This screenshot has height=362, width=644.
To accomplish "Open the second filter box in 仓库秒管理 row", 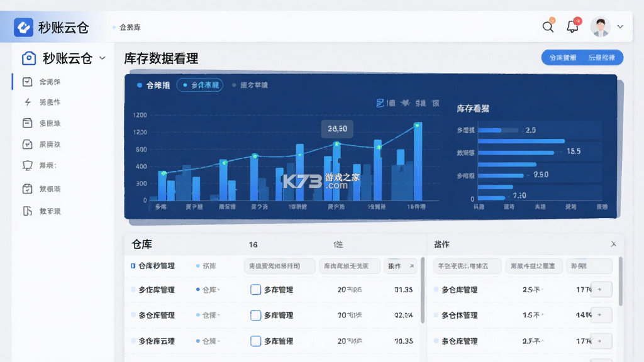I will click(350, 266).
